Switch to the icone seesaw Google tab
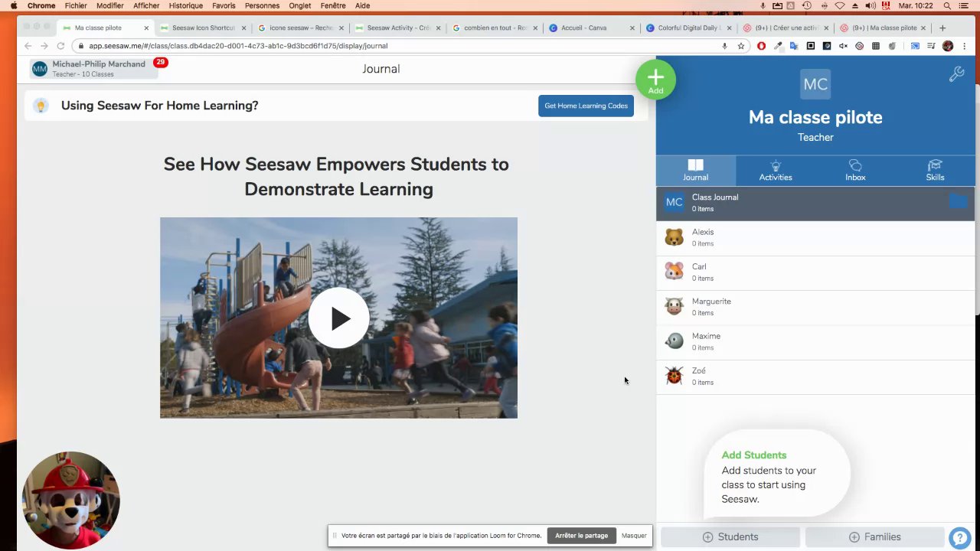 point(300,28)
